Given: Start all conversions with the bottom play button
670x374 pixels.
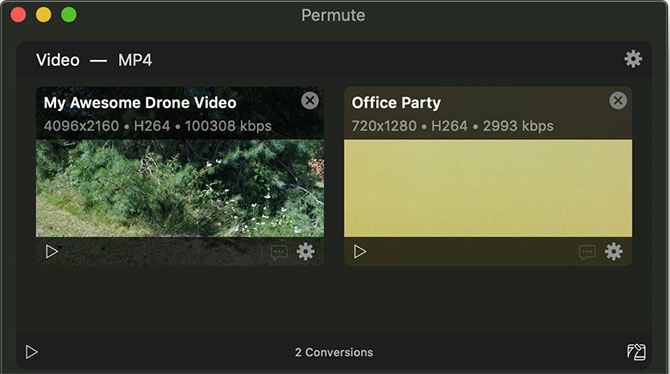Looking at the screenshot, I should click(x=32, y=352).
